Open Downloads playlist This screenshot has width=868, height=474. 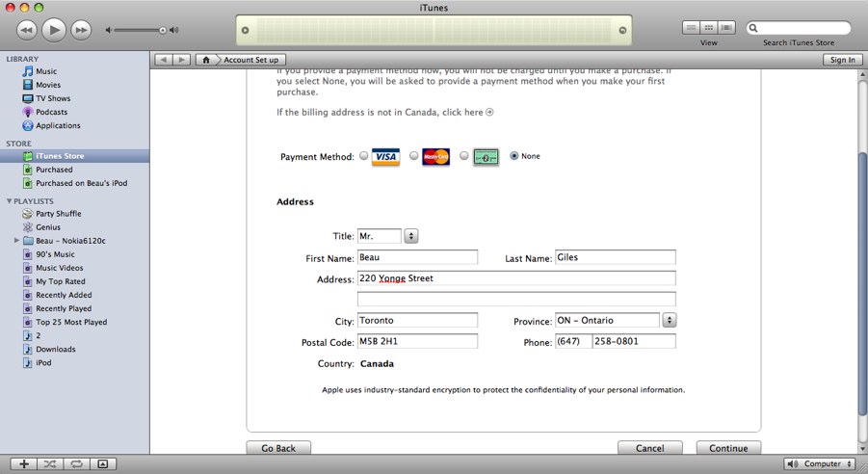55,350
